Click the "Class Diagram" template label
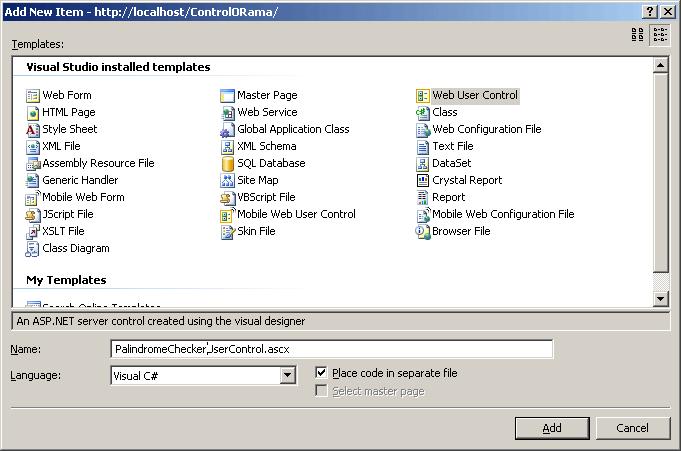 click(76, 249)
